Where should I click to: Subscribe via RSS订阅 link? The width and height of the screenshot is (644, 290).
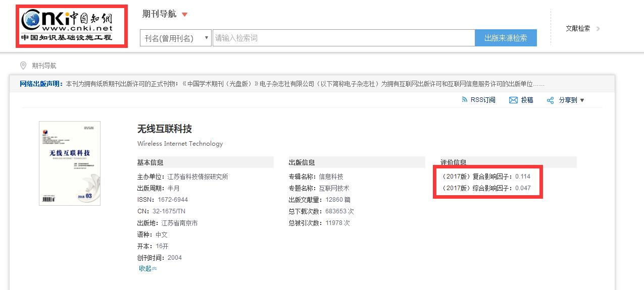(x=483, y=100)
